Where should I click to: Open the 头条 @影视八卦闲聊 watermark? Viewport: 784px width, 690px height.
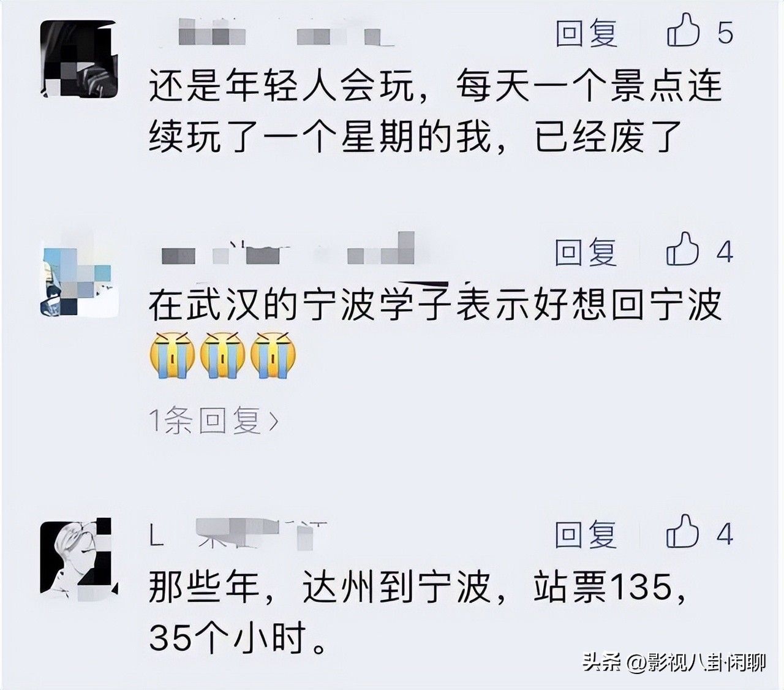click(x=674, y=662)
